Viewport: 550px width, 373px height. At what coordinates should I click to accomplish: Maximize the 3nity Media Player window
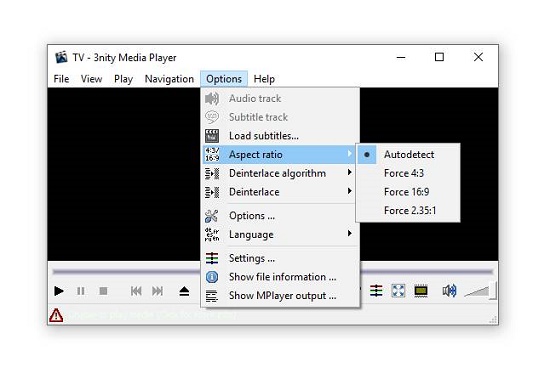pyautogui.click(x=439, y=57)
